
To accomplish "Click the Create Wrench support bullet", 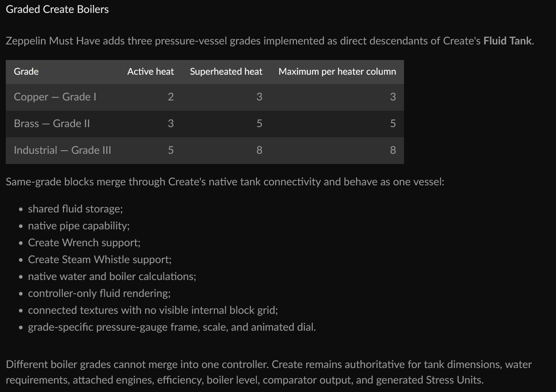I will (x=84, y=243).
